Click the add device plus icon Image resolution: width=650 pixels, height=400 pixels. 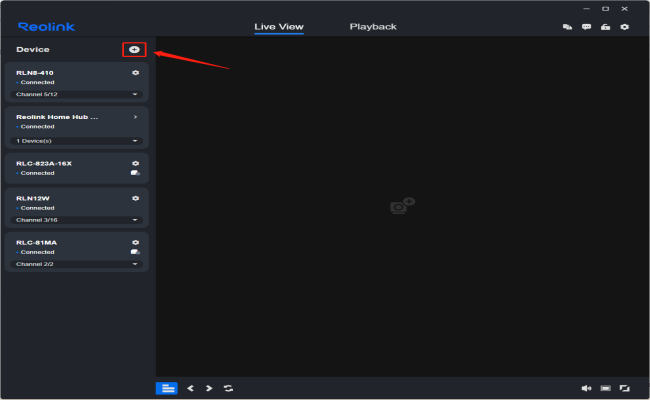[134, 49]
